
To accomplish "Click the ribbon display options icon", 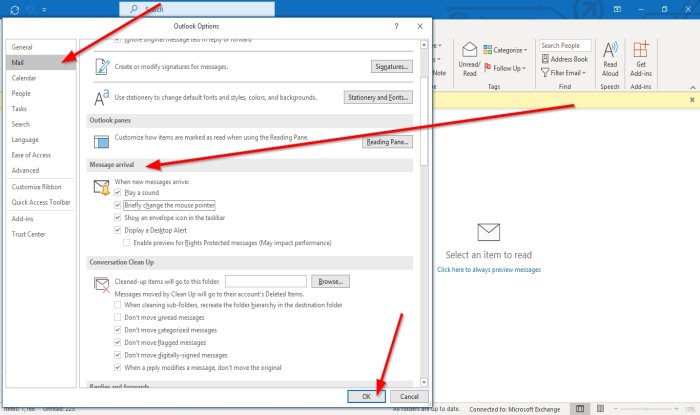I will click(617, 9).
